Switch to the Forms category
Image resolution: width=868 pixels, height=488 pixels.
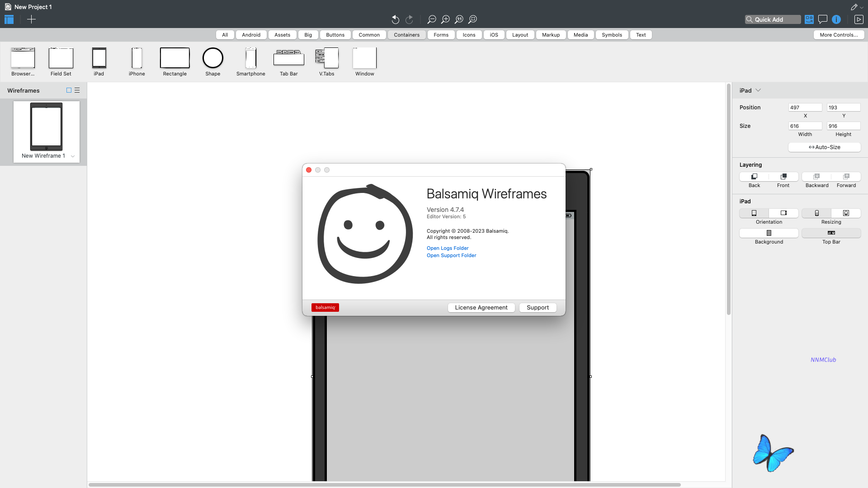click(441, 35)
